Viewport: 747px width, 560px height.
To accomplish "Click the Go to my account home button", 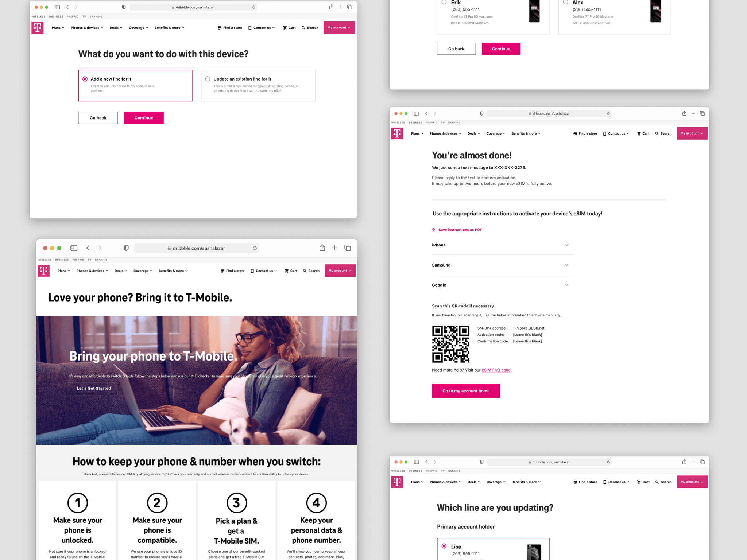I will (x=466, y=390).
